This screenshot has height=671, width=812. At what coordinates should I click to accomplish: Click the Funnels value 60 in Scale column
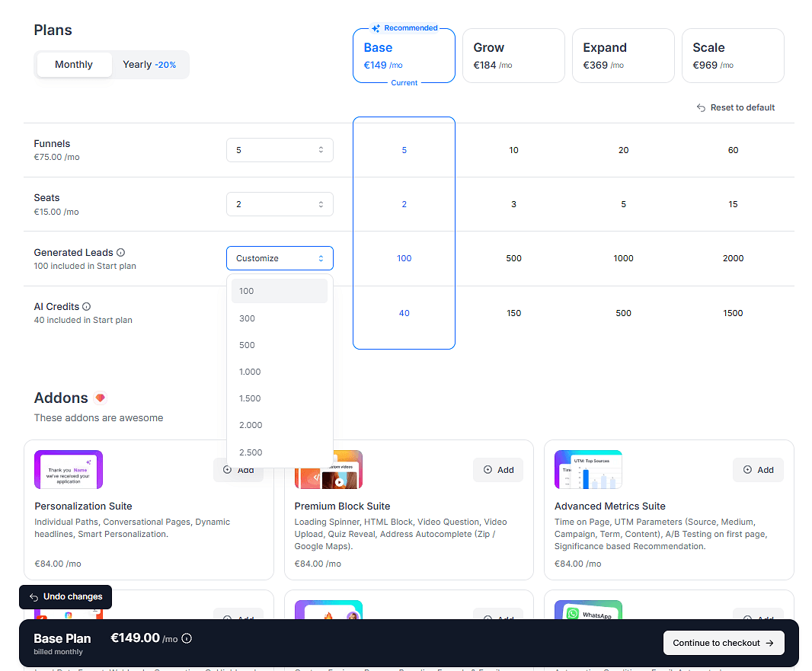click(x=734, y=150)
